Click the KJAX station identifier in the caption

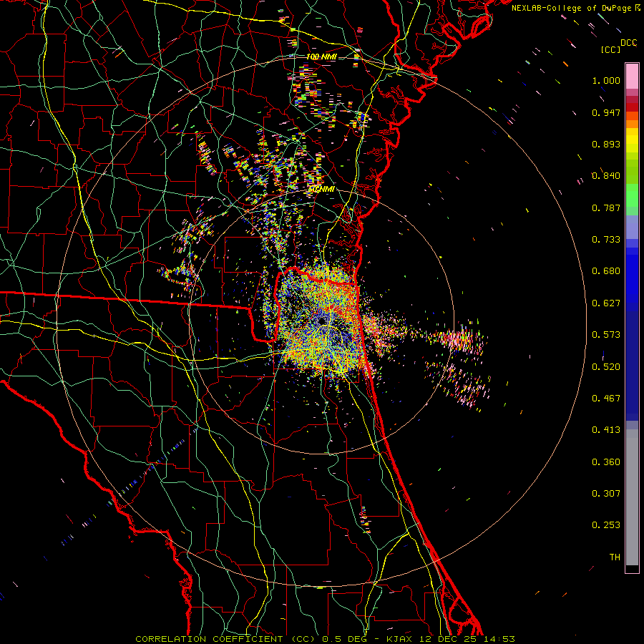coord(400,639)
